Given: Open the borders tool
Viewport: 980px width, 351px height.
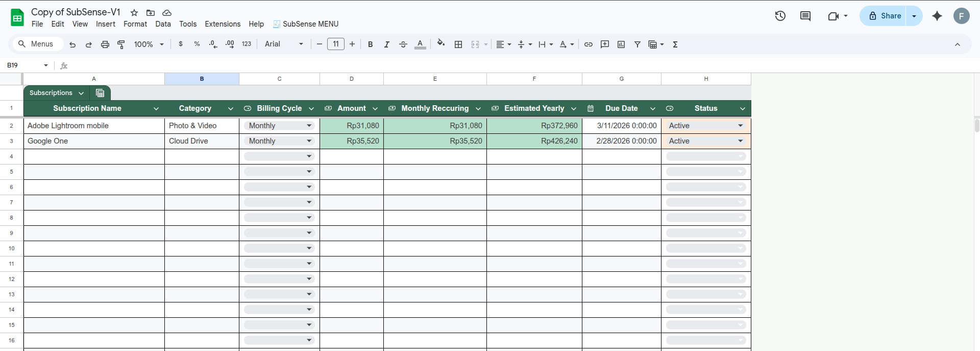Looking at the screenshot, I should pos(458,44).
